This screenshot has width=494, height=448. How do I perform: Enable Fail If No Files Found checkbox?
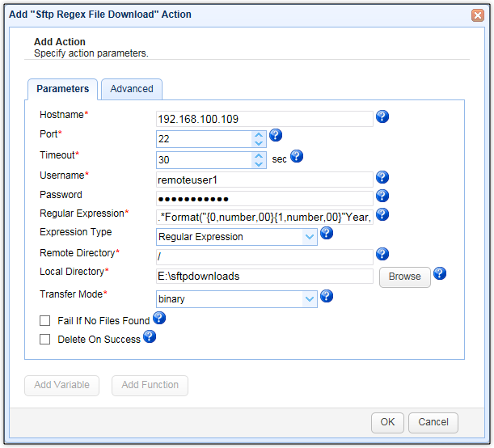tap(45, 321)
